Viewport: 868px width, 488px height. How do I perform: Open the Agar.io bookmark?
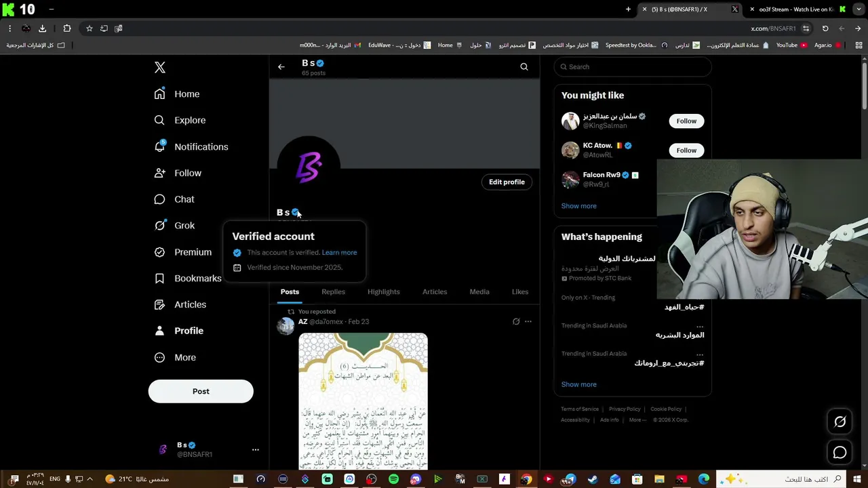tap(827, 45)
